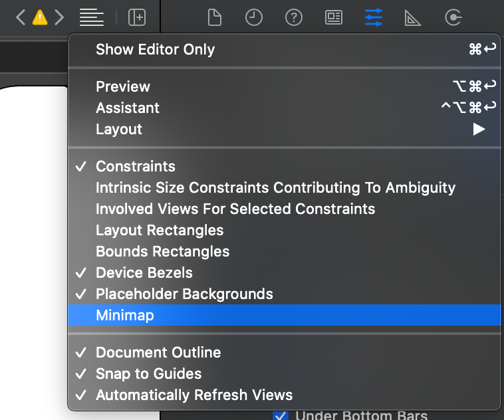Enable Layout Rectangles

285,230
